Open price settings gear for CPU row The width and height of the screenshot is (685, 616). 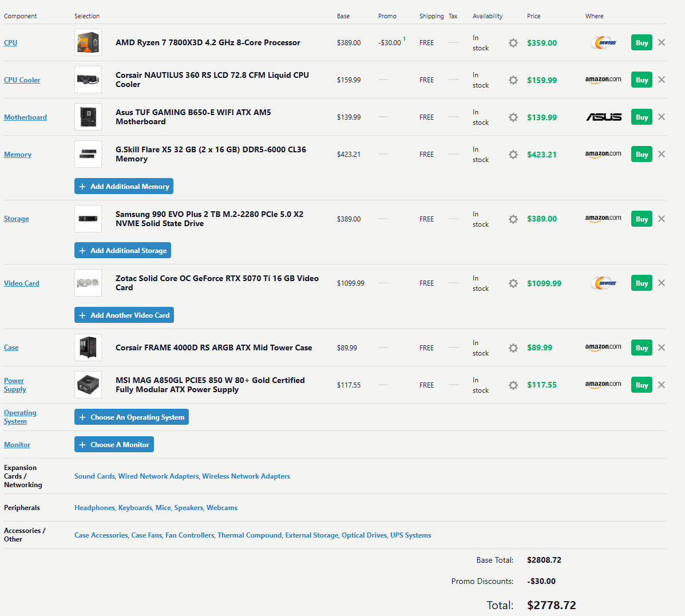(x=513, y=43)
